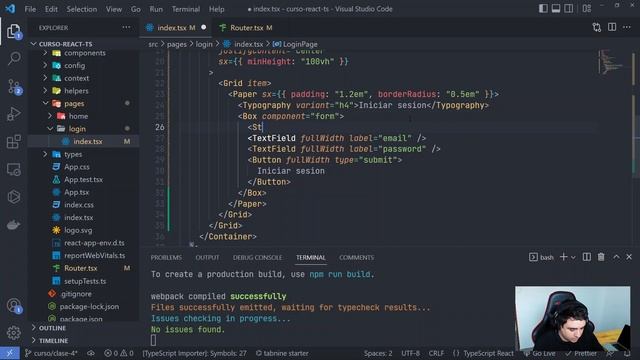Switch to the index.tsx editor tab

[176, 28]
